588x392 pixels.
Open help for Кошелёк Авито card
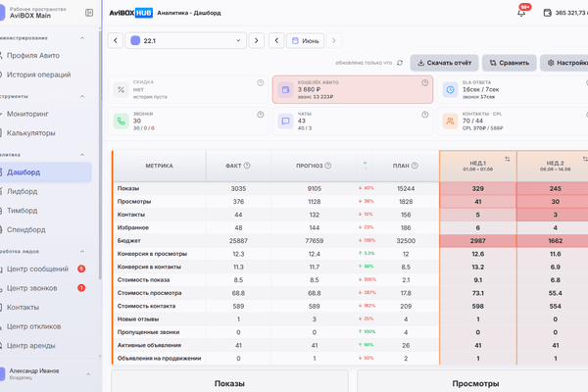point(425,83)
